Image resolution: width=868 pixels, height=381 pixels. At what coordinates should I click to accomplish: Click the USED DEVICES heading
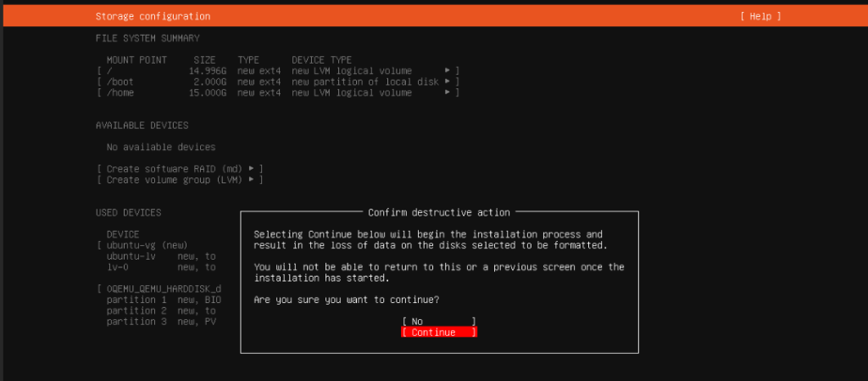128,213
